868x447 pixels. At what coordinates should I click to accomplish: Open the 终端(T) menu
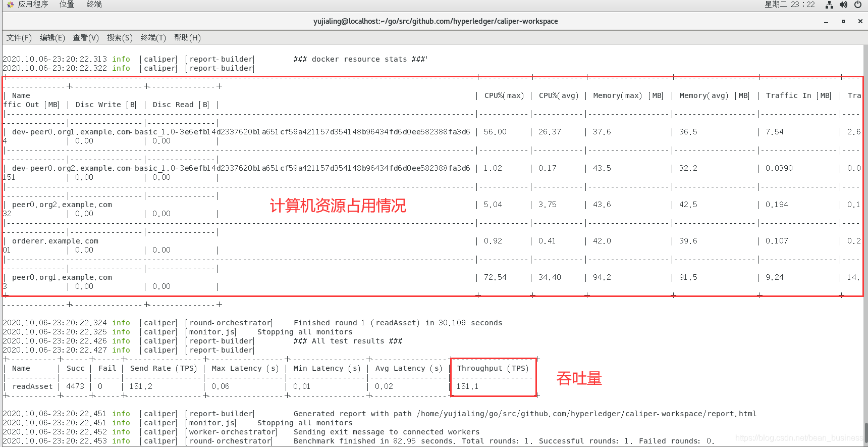[153, 38]
